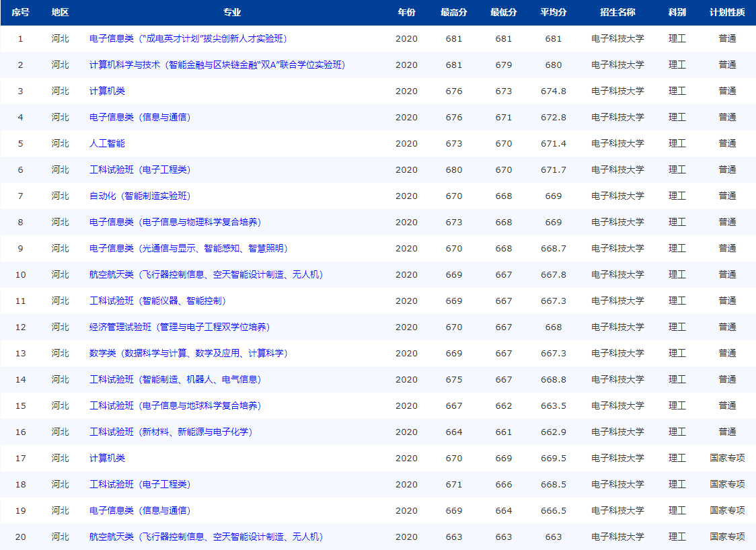The width and height of the screenshot is (756, 550).
Task: Click 理工 category in row 2
Action: click(677, 65)
